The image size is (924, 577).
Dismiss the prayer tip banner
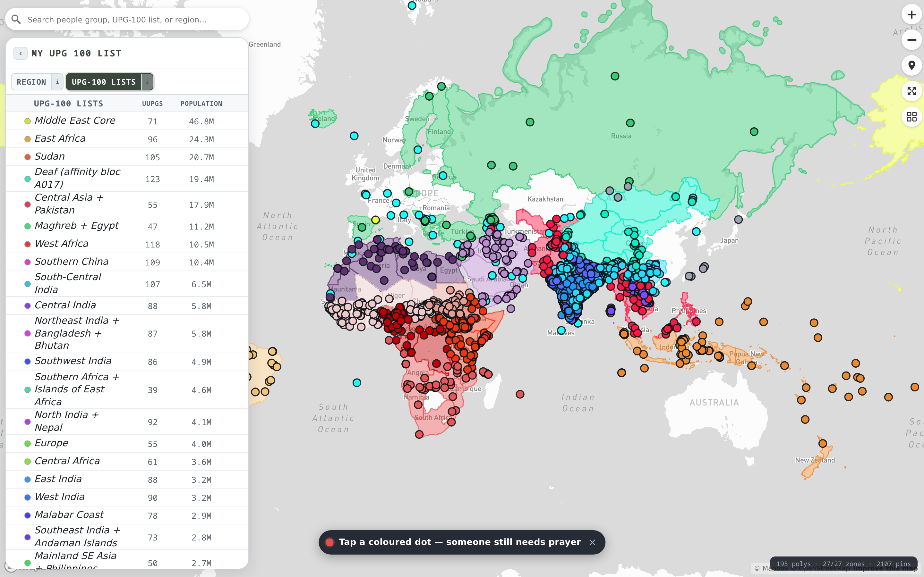(592, 542)
